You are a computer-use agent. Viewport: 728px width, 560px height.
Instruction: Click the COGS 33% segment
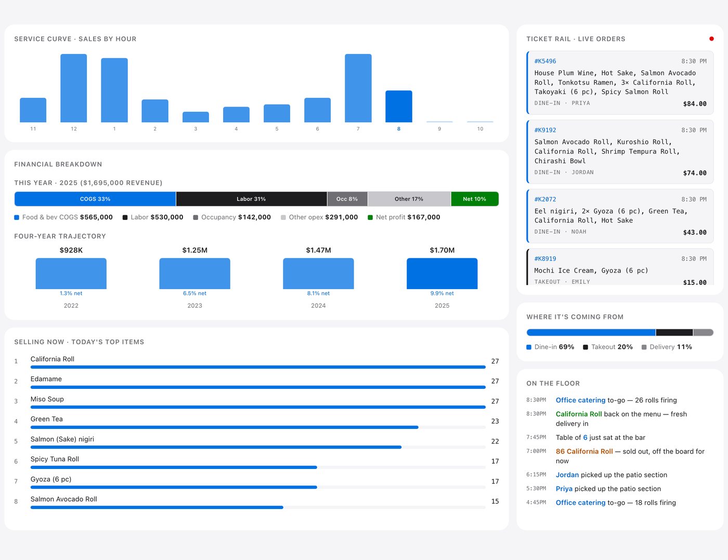(95, 199)
